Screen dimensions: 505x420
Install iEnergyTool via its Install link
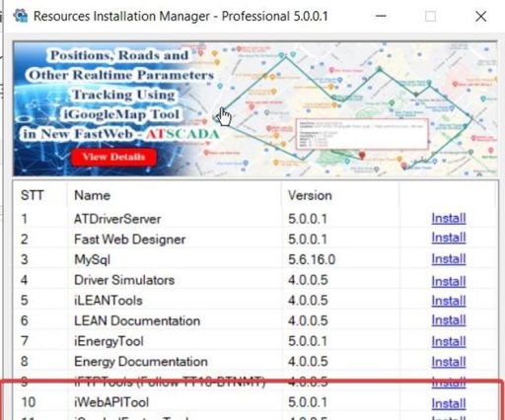point(449,341)
